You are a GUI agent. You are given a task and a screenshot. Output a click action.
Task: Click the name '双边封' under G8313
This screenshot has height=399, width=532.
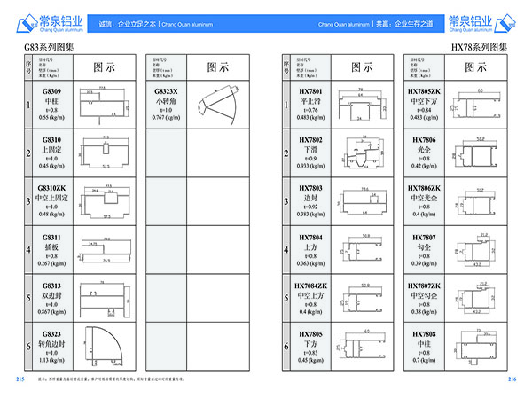51,295
